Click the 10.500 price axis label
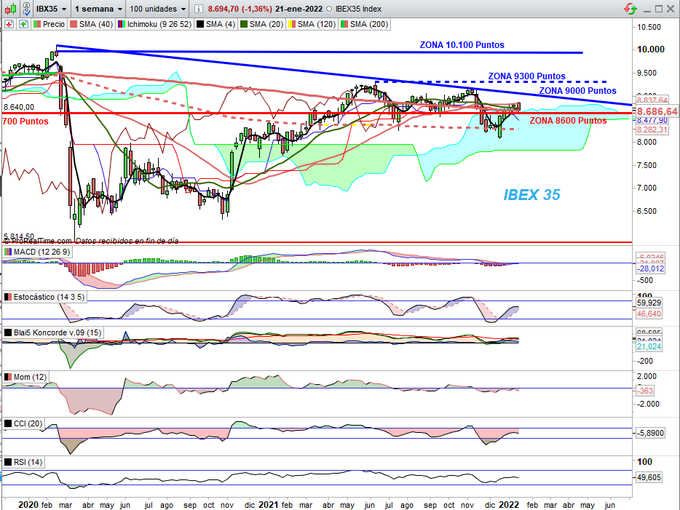 pyautogui.click(x=649, y=27)
